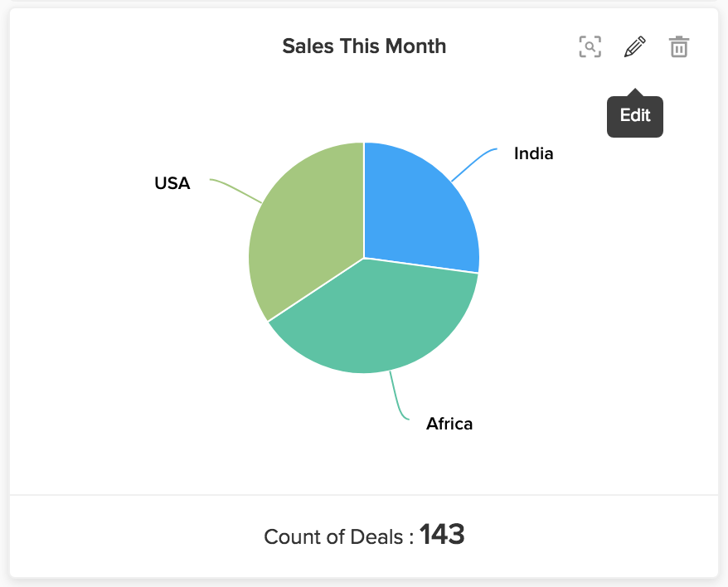This screenshot has width=728, height=587.
Task: Delete the chart using trash icon
Action: (x=679, y=46)
